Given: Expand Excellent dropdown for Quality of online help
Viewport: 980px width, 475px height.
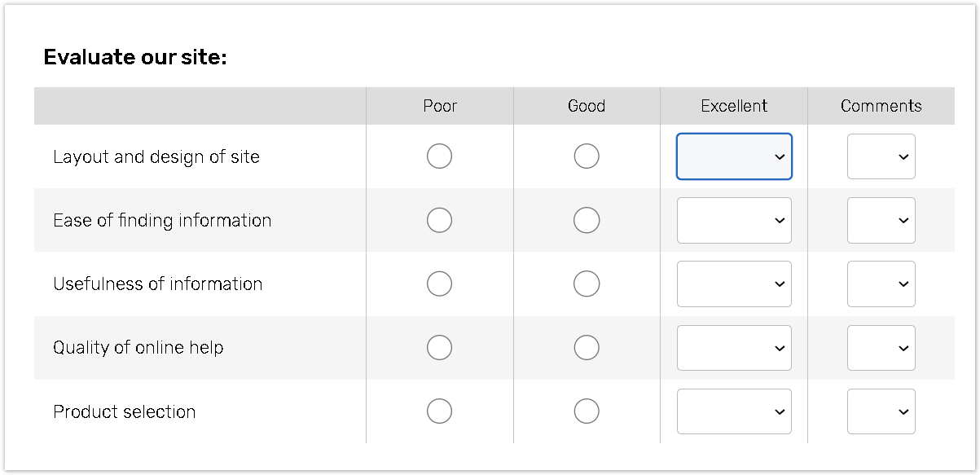Looking at the screenshot, I should (x=734, y=348).
